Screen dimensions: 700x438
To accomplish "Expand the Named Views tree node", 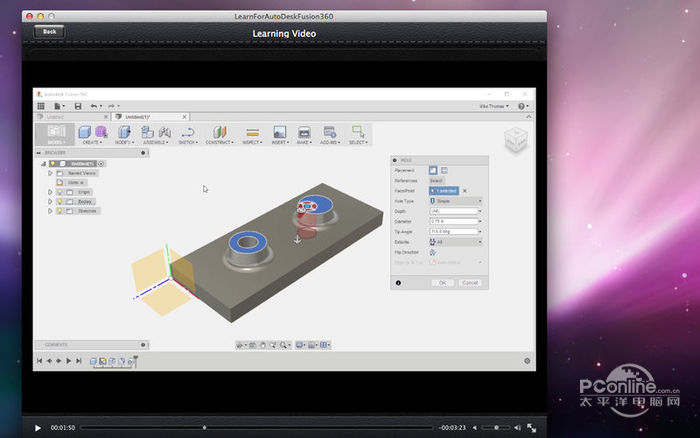I will click(50, 173).
